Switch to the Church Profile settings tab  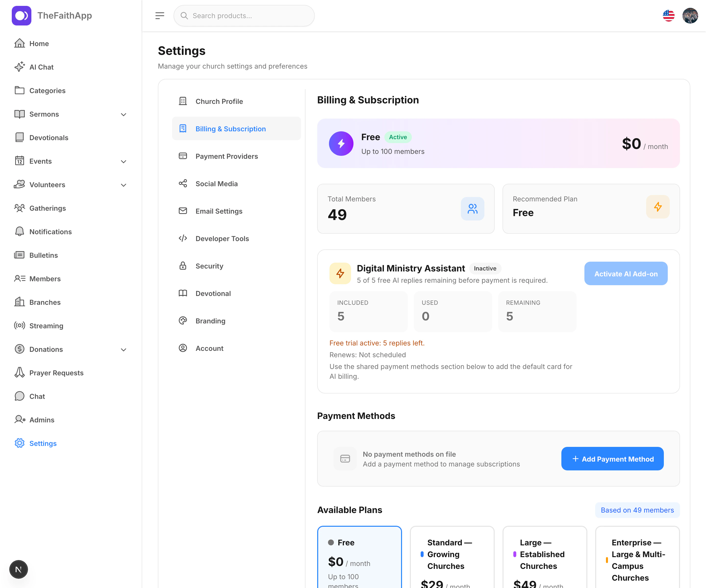pyautogui.click(x=236, y=101)
